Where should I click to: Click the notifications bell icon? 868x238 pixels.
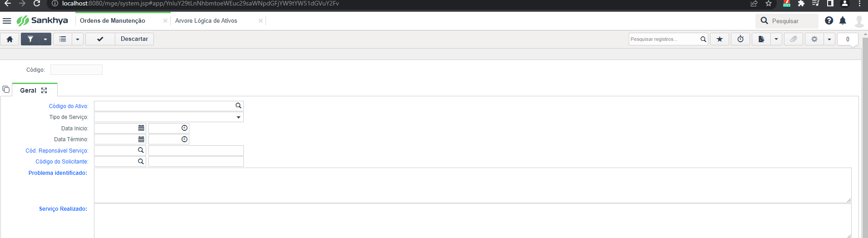[843, 20]
